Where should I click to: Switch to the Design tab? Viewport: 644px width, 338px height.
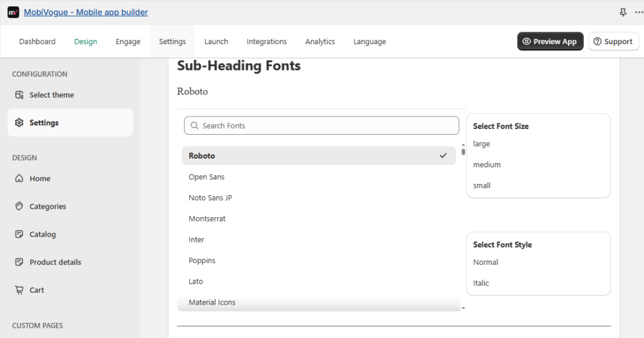tap(86, 42)
